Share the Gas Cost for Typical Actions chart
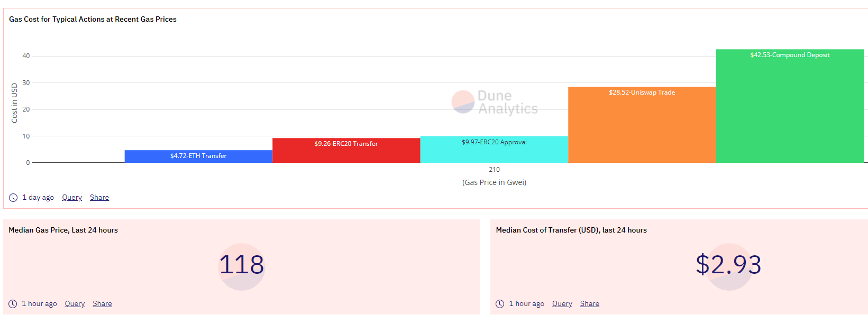The height and width of the screenshot is (324, 868). 99,198
